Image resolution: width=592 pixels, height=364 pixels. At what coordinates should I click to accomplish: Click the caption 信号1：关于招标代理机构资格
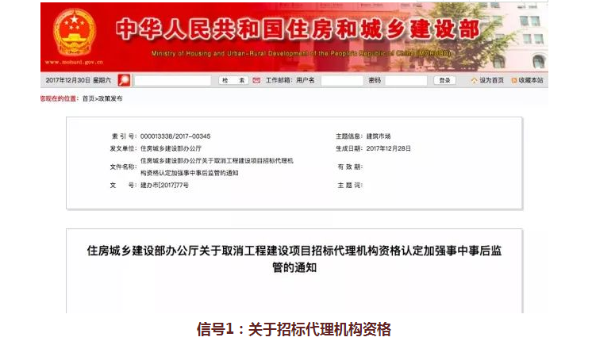click(x=294, y=329)
